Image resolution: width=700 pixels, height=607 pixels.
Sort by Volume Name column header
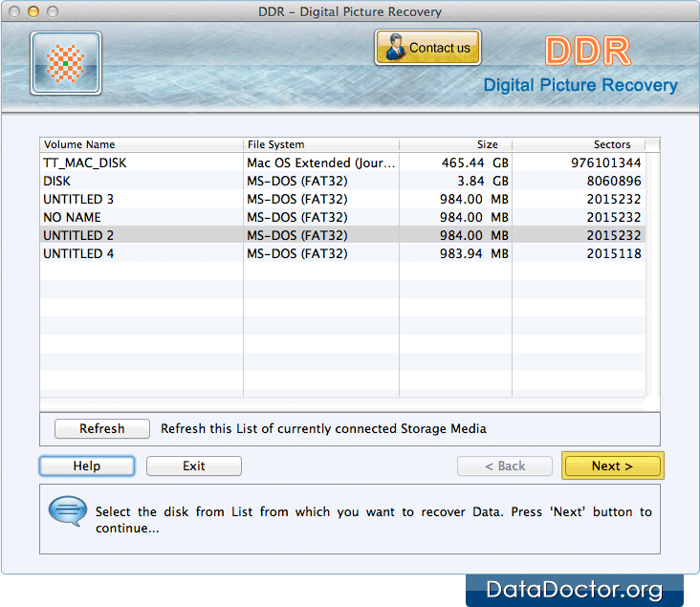click(x=142, y=144)
